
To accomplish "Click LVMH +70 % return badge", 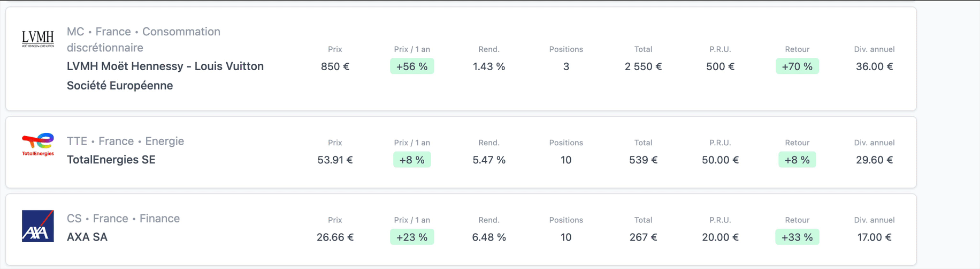I will tap(797, 66).
